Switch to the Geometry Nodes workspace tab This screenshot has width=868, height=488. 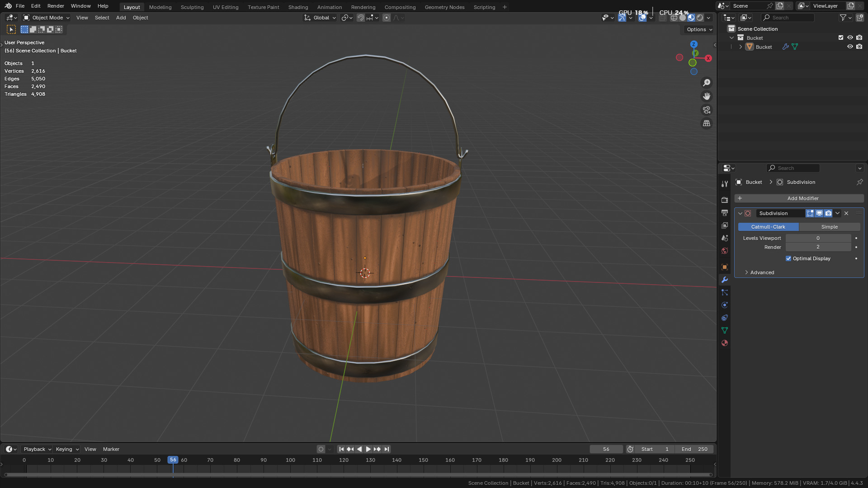click(x=444, y=7)
